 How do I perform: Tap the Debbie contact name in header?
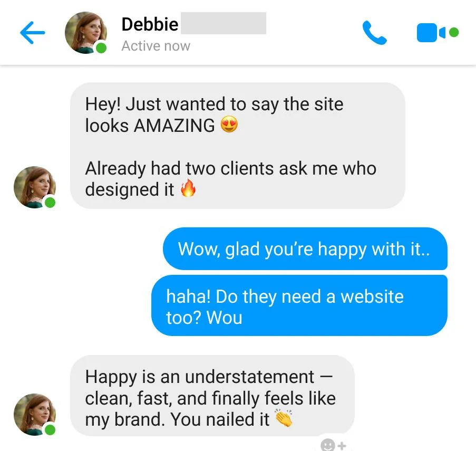[x=150, y=24]
